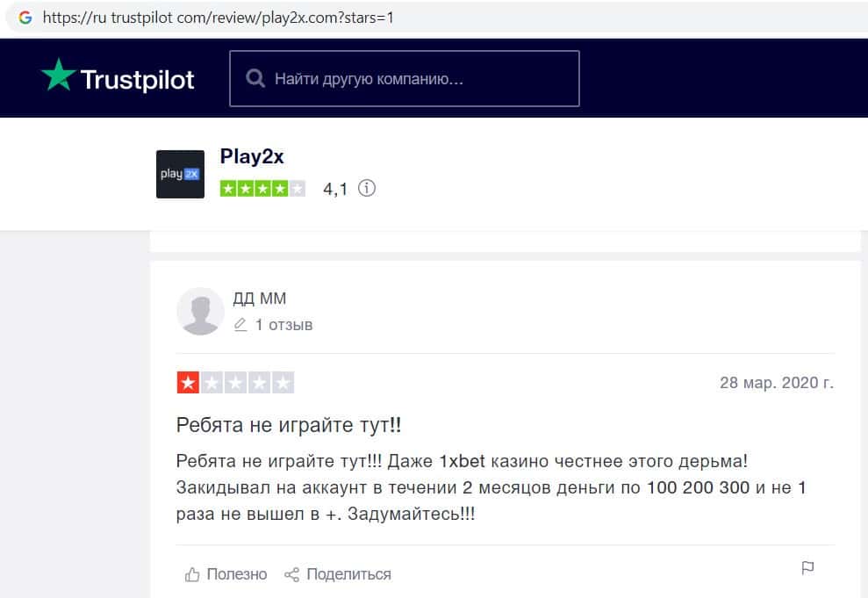Click the Play2x company name heading

point(252,156)
